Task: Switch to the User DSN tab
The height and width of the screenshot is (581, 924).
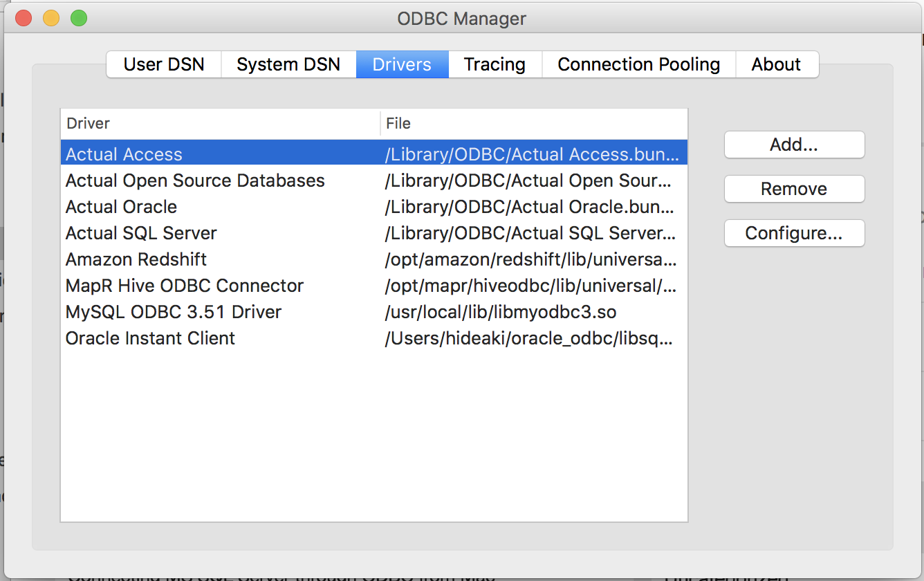Action: click(164, 64)
